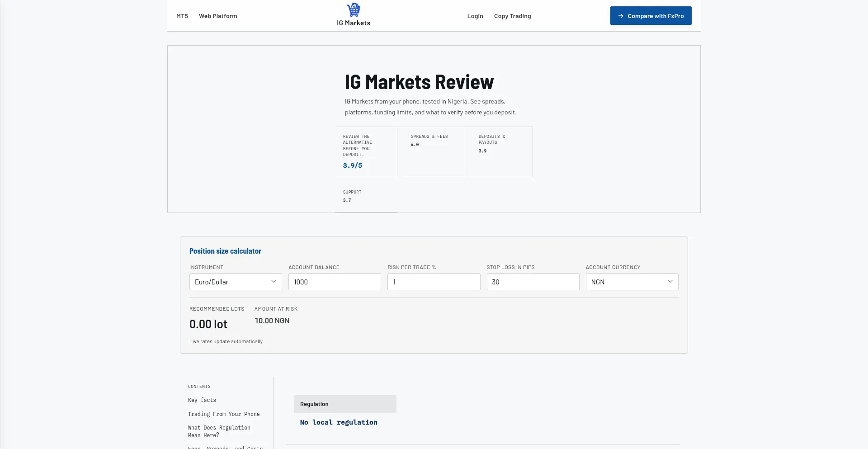Image resolution: width=868 pixels, height=449 pixels.
Task: Jump to Key facts in contents
Action: (202, 400)
